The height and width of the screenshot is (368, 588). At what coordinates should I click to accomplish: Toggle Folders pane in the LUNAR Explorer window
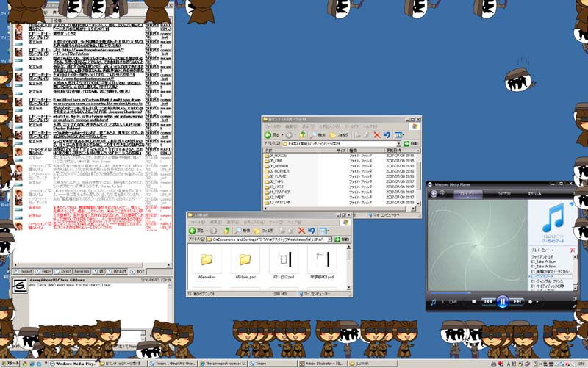coord(263,231)
